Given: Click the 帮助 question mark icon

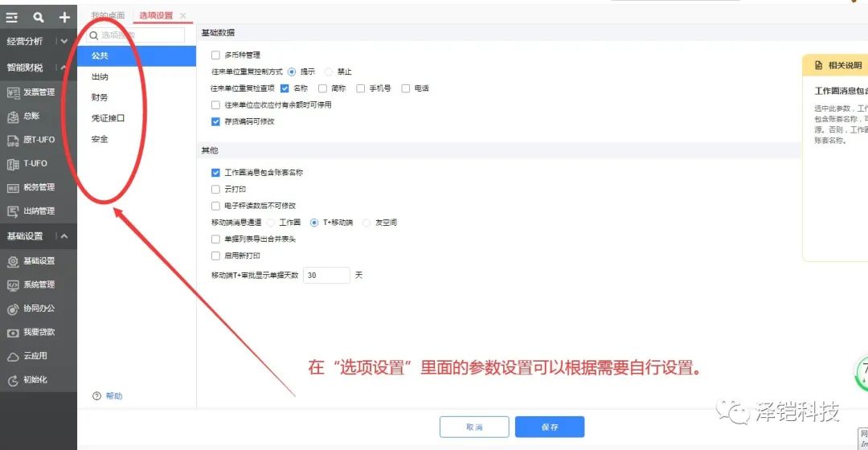Looking at the screenshot, I should 97,395.
